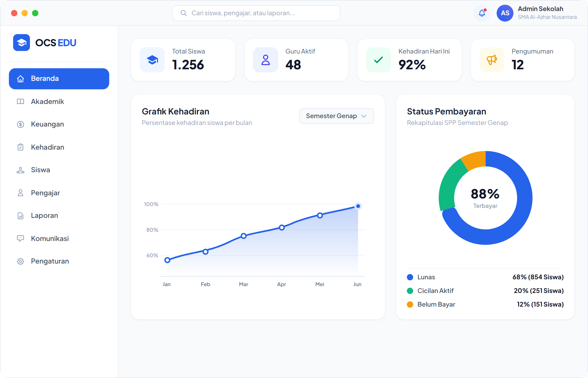The height and width of the screenshot is (378, 588).
Task: Click the 88% Terbayar donut center
Action: 485,198
